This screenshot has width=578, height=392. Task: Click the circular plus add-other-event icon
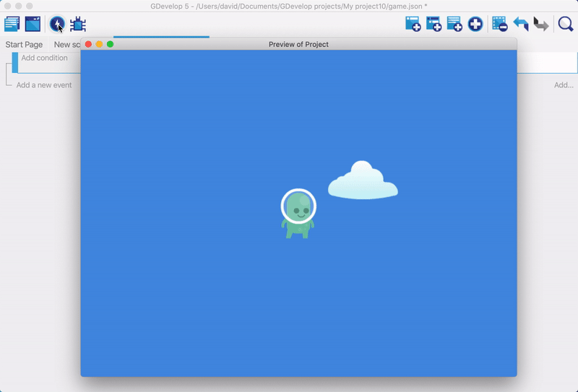[x=475, y=25]
